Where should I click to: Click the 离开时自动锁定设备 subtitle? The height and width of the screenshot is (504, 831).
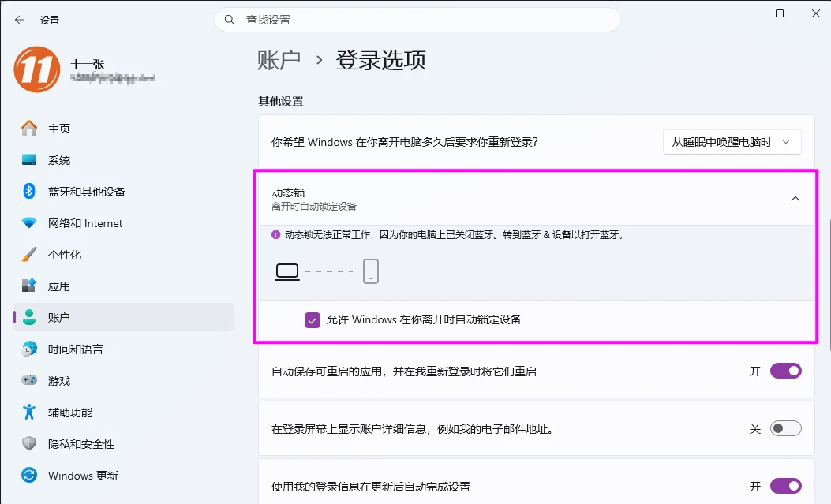tap(314, 207)
